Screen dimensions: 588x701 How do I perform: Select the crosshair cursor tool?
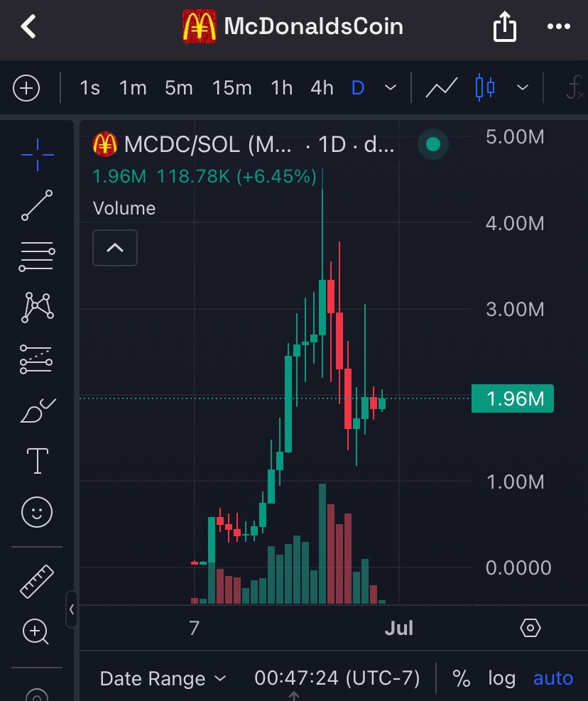tap(38, 155)
